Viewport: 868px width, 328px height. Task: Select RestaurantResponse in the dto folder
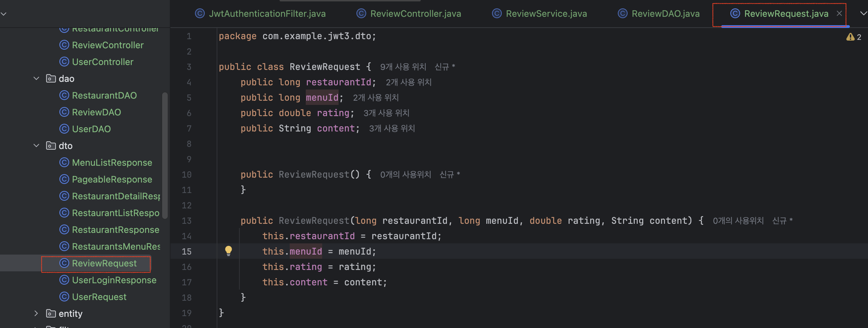[x=115, y=230]
